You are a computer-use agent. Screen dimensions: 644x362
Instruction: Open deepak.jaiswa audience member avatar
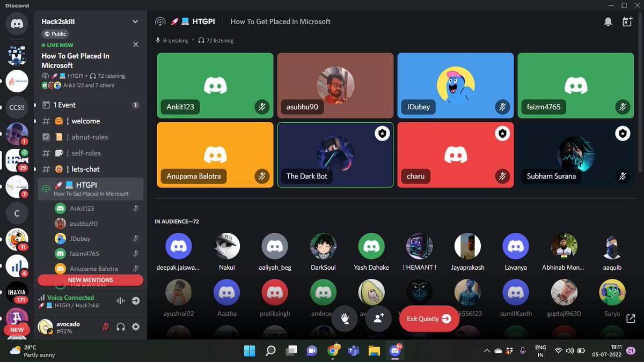pyautogui.click(x=179, y=246)
